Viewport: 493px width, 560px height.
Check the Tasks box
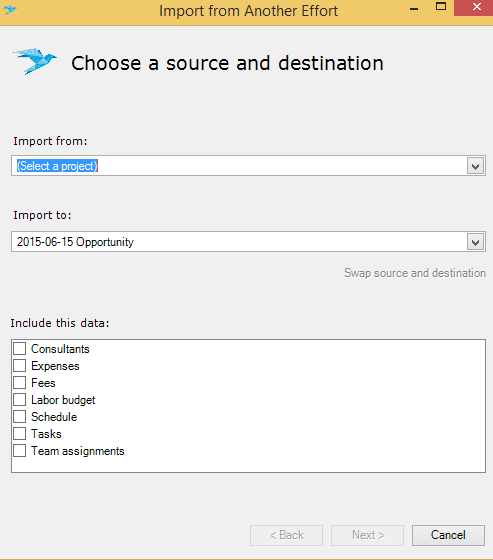[20, 434]
